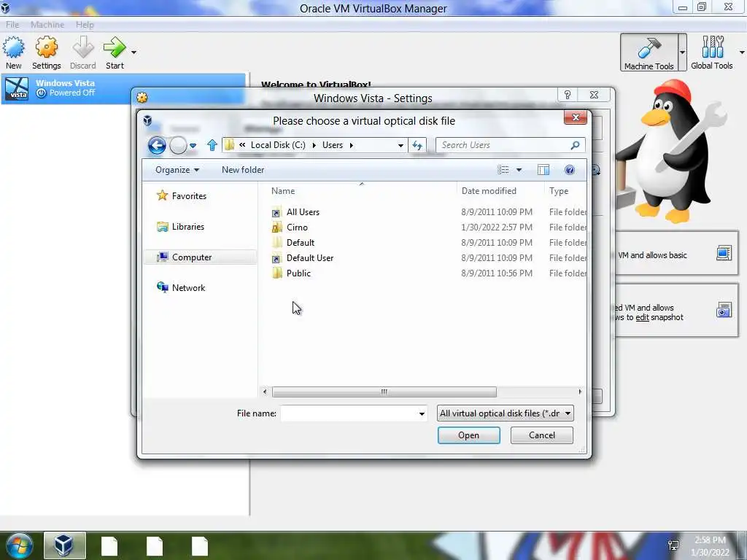The image size is (747, 560).
Task: Click the search magnifier icon
Action: click(575, 145)
